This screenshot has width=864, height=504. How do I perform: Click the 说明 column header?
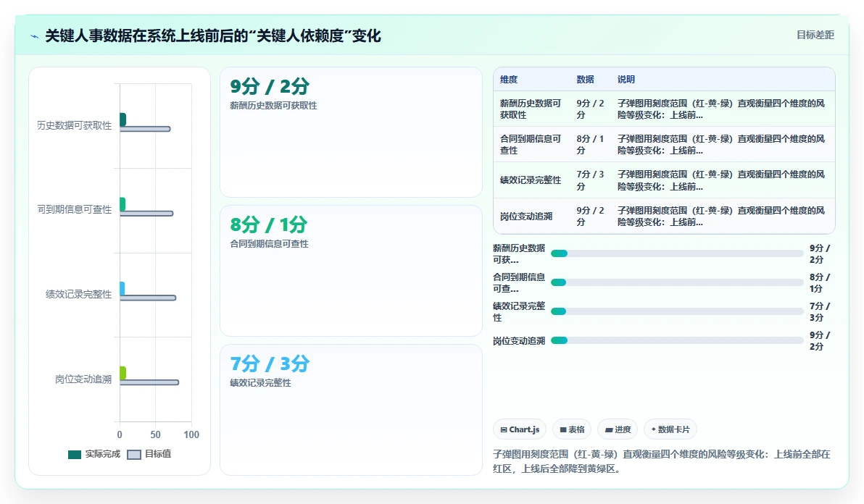(626, 79)
